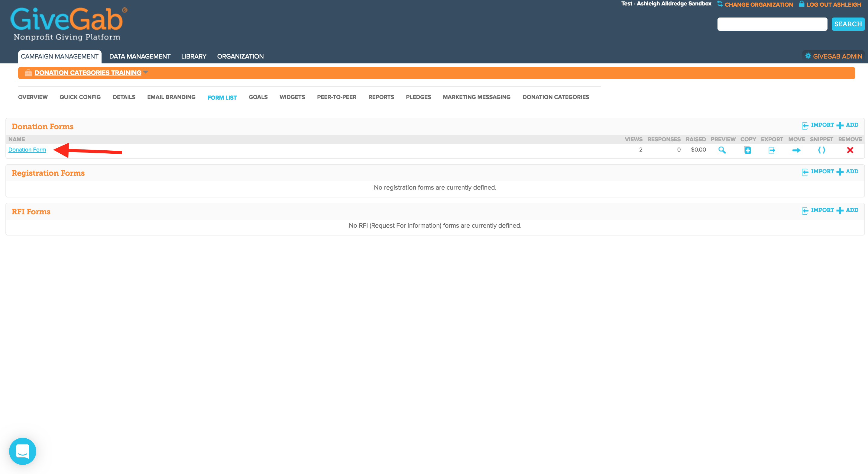The image size is (868, 474).
Task: Click the Responses column header
Action: pos(664,139)
